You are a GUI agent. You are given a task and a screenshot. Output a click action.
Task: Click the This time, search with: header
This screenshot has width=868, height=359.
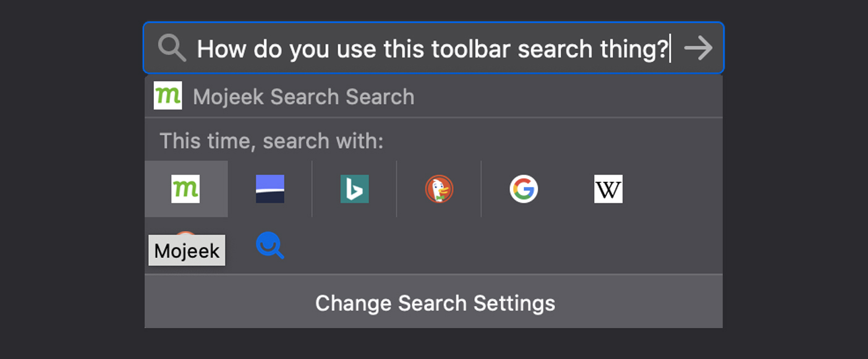pyautogui.click(x=271, y=141)
